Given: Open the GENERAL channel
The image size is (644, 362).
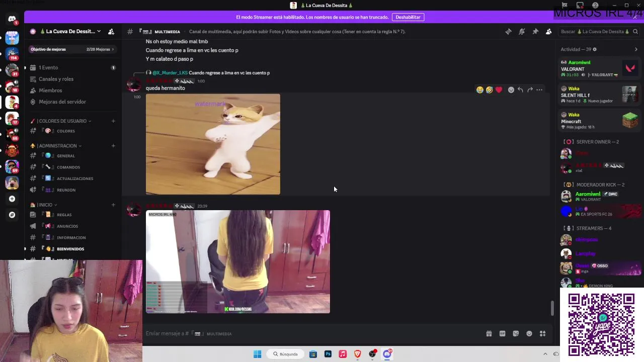Looking at the screenshot, I should pos(73,156).
